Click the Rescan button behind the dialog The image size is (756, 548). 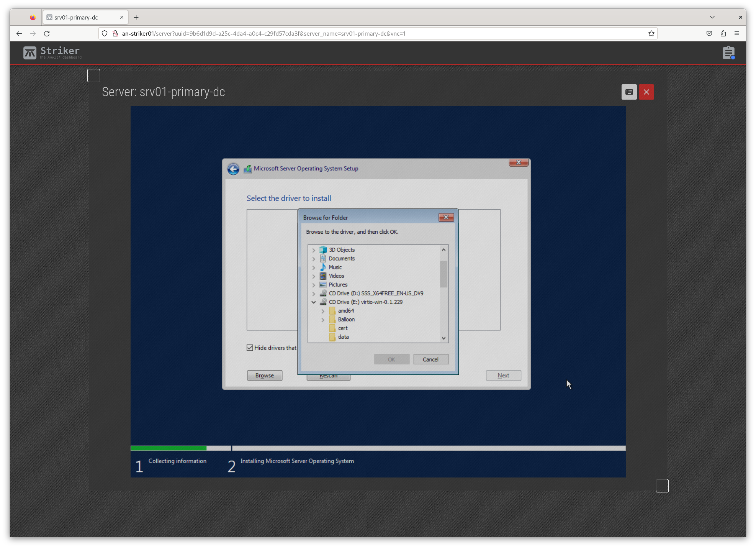(x=329, y=377)
